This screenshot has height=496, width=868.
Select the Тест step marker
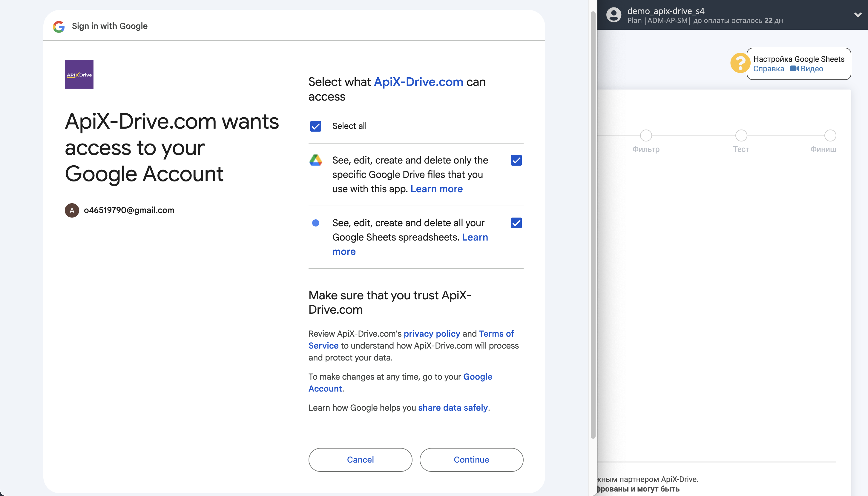click(741, 135)
